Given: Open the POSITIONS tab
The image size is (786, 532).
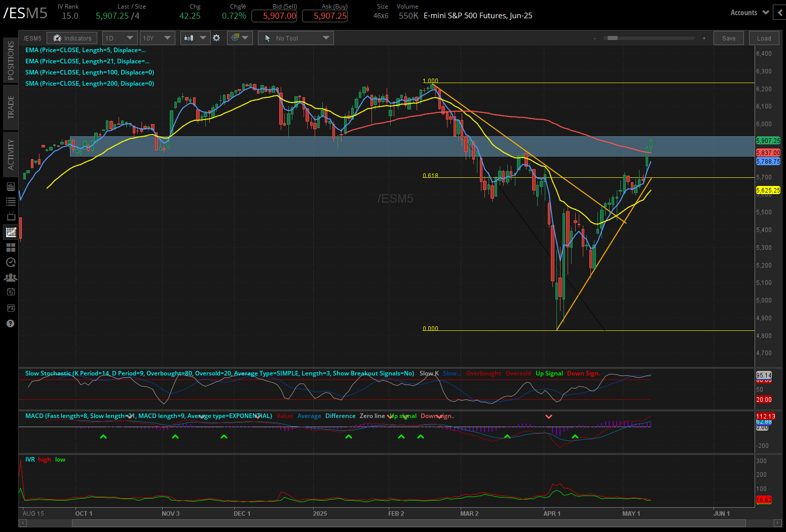Looking at the screenshot, I should [10, 60].
